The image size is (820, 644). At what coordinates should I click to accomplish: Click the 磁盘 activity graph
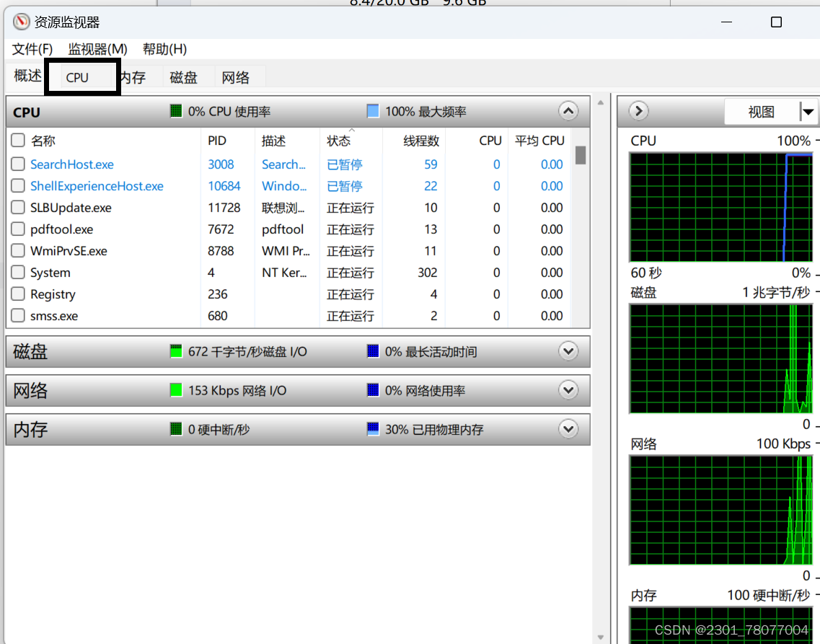[721, 358]
